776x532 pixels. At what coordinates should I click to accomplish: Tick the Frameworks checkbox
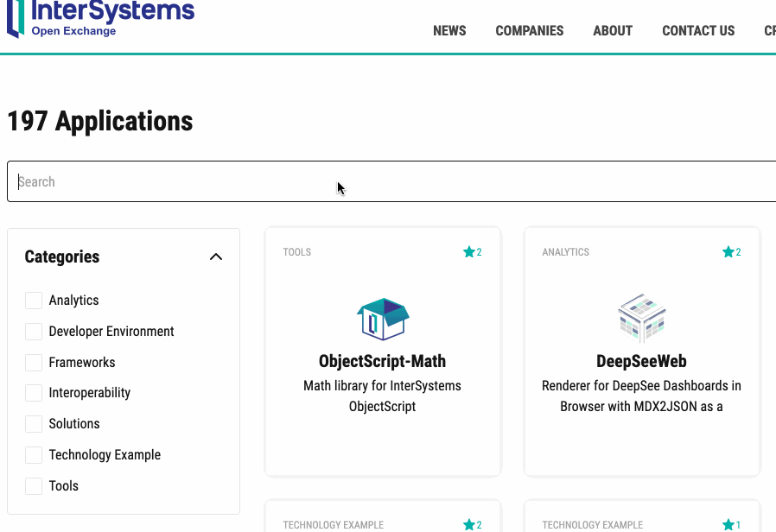click(34, 363)
